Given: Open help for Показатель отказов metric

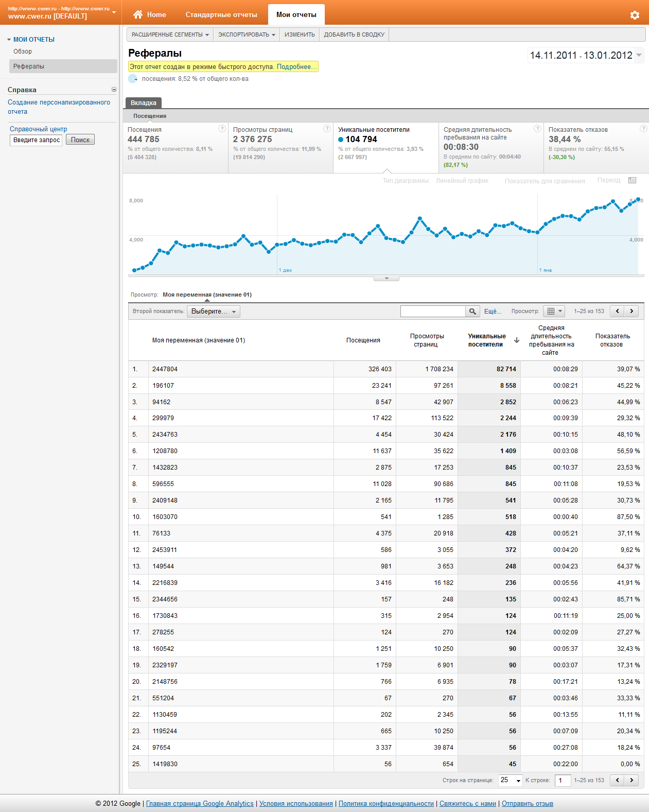Looking at the screenshot, I should tap(643, 129).
